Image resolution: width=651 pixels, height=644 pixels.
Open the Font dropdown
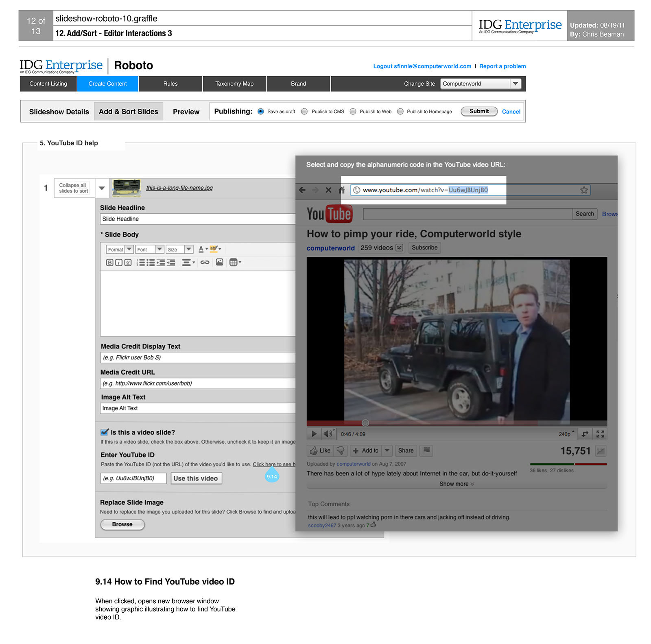149,249
